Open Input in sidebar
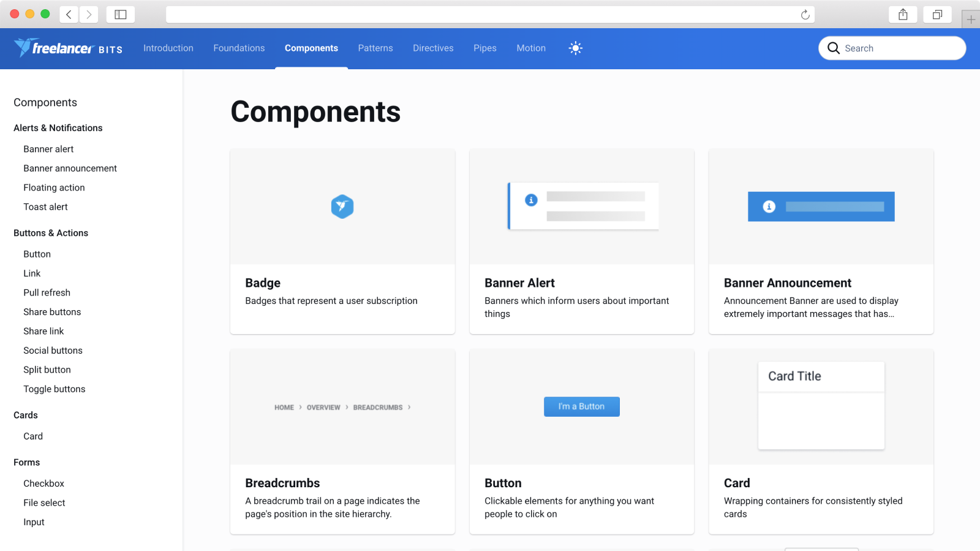This screenshot has width=980, height=551. pos(34,522)
